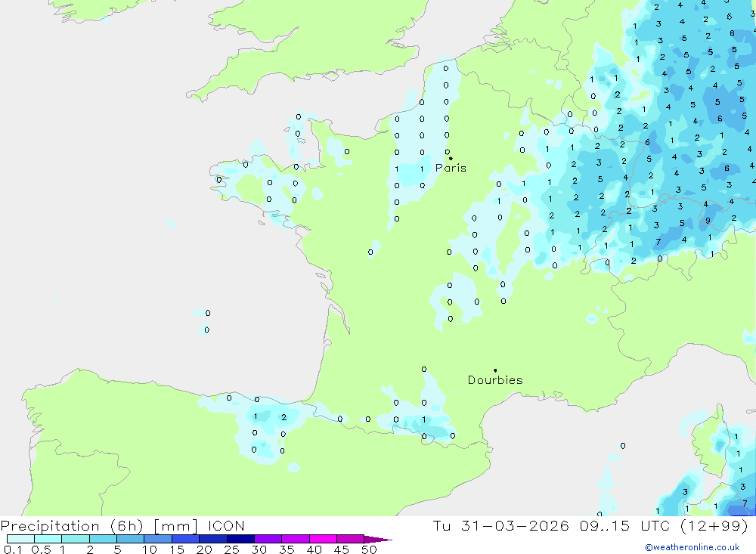Select the 5–10 mm legend swatch
This screenshot has height=554, width=756.
coord(131,539)
